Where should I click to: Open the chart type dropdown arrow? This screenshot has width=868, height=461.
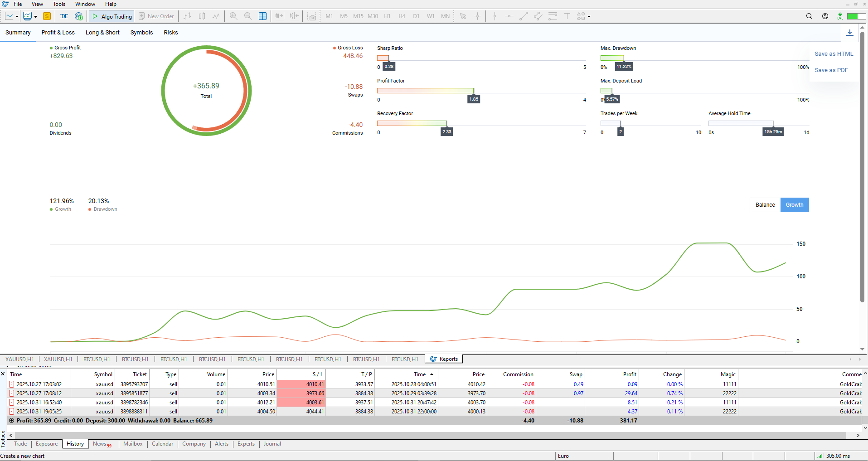pyautogui.click(x=17, y=17)
